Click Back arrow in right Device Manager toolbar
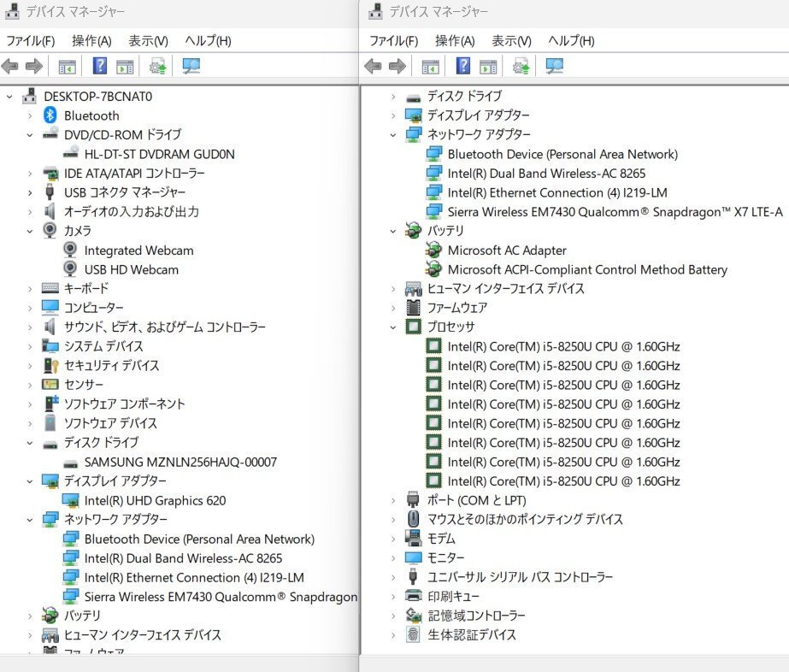The width and height of the screenshot is (789, 672). coord(373,66)
